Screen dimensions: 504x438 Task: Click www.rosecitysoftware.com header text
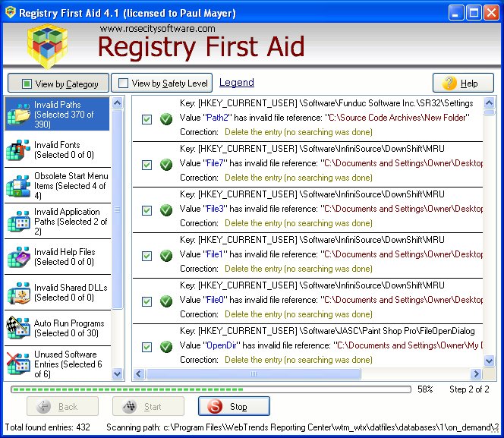[158, 29]
